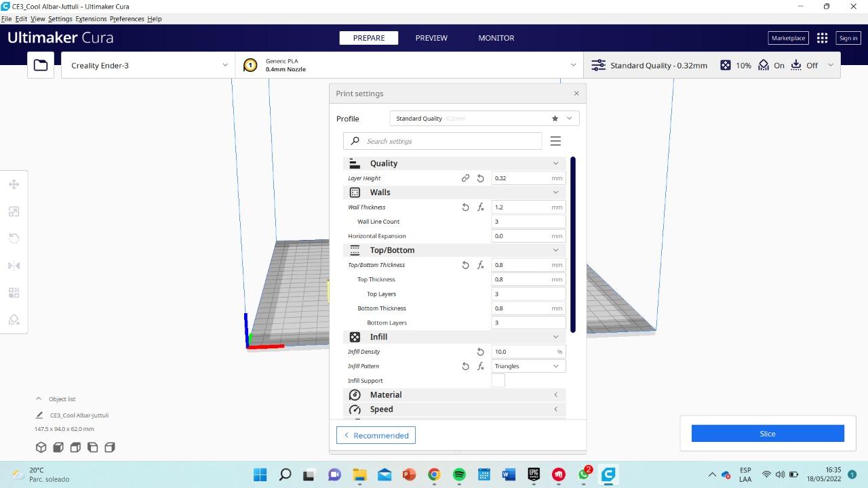This screenshot has width=868, height=488.
Task: Open the Infill Pattern dropdown
Action: [528, 366]
